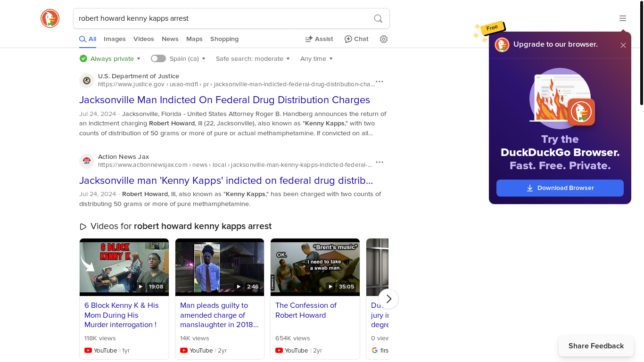Click the Download Browser button
This screenshot has width=644, height=362.
click(x=560, y=188)
